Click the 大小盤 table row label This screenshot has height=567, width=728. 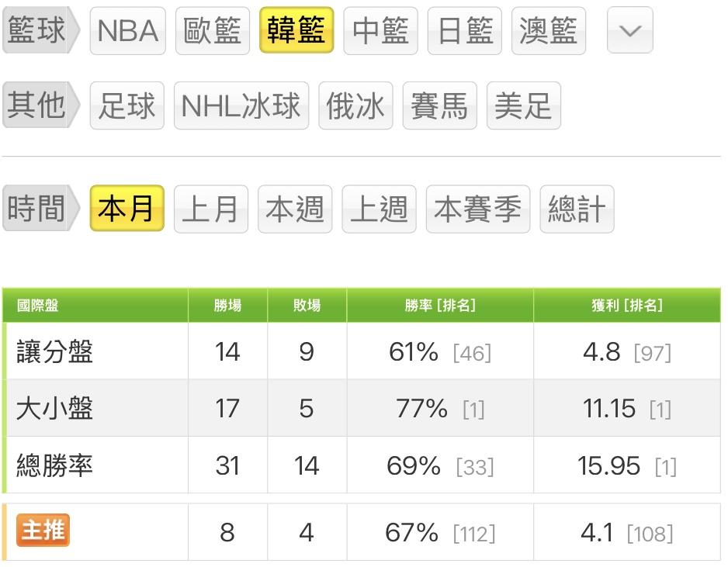pos(55,408)
